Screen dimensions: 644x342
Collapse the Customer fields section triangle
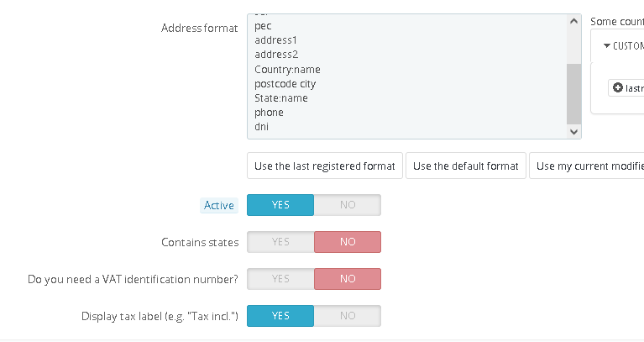(x=607, y=46)
